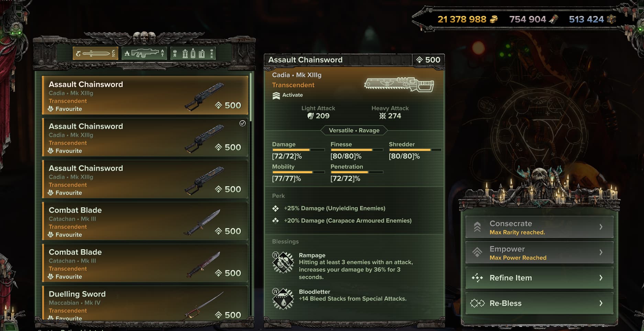This screenshot has width=644, height=331.
Task: Click the chainsword silhouette in details panel
Action: point(399,84)
